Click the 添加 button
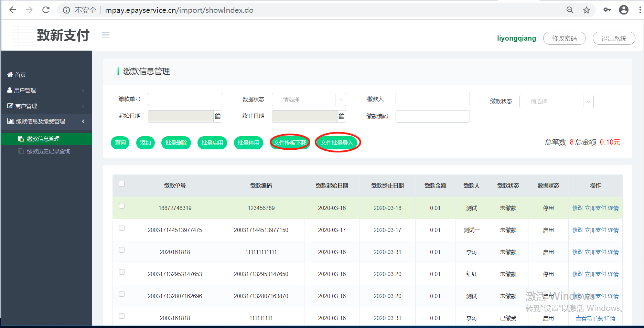 [146, 142]
